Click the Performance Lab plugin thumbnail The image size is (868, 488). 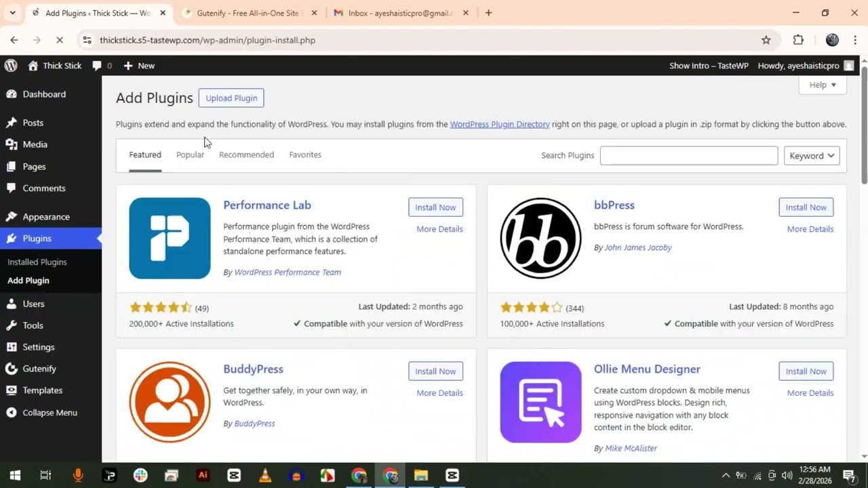pos(170,238)
